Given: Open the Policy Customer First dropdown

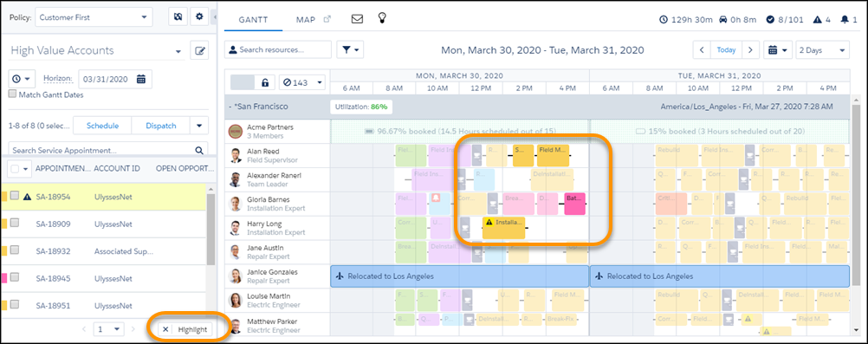Looking at the screenshot, I should [94, 17].
